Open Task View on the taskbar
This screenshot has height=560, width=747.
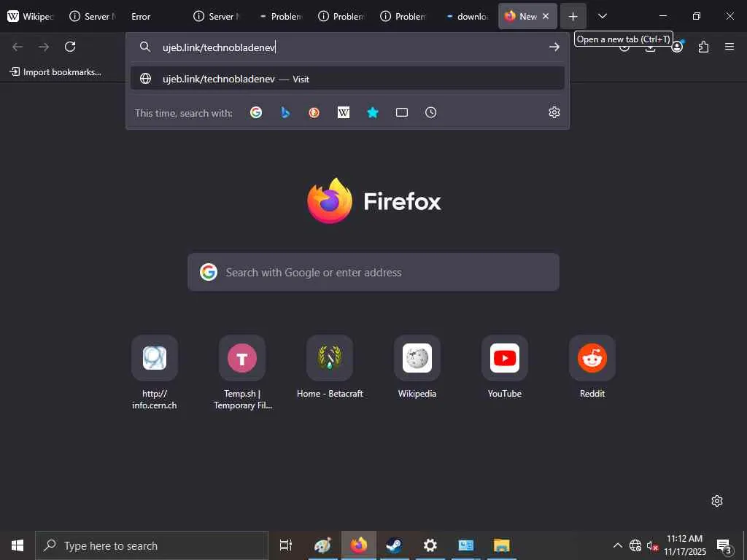pyautogui.click(x=286, y=545)
